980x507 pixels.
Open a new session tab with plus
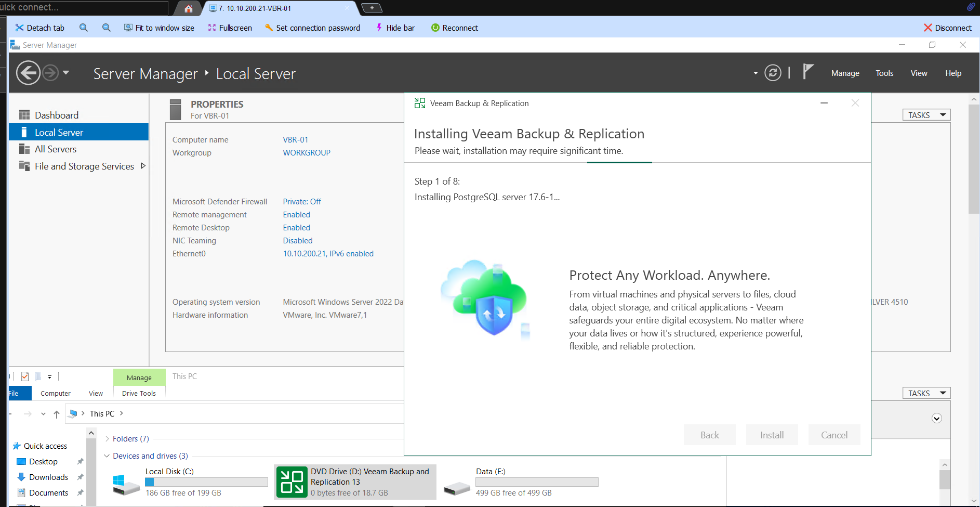click(372, 8)
